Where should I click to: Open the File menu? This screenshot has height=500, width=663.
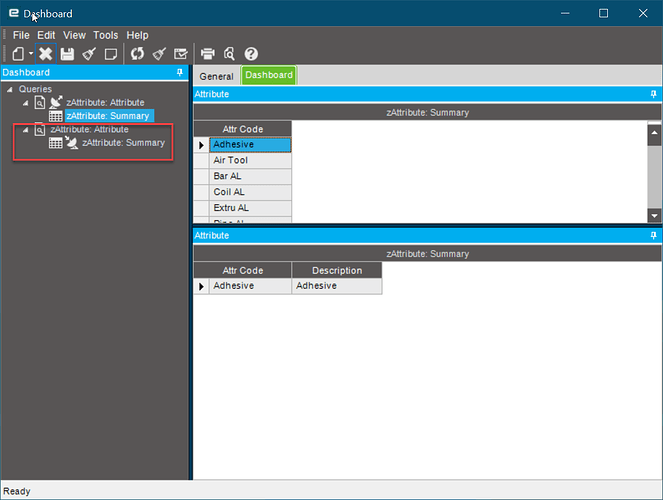coord(21,35)
